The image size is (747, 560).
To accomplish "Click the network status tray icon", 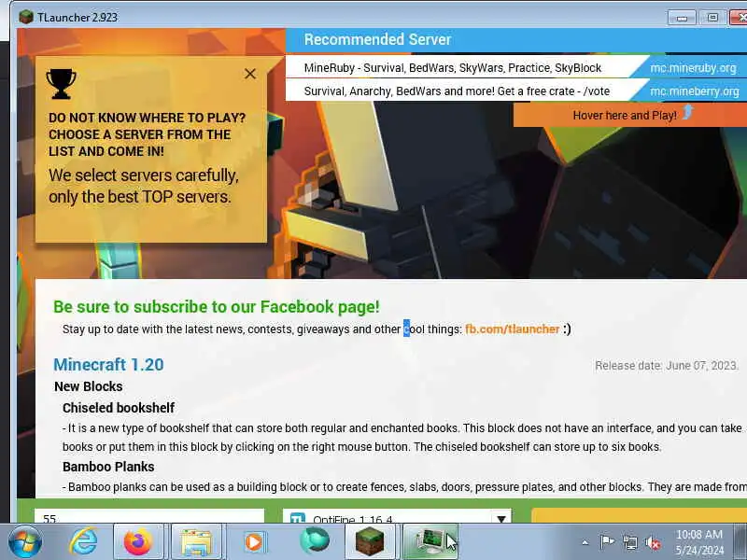I will (629, 542).
